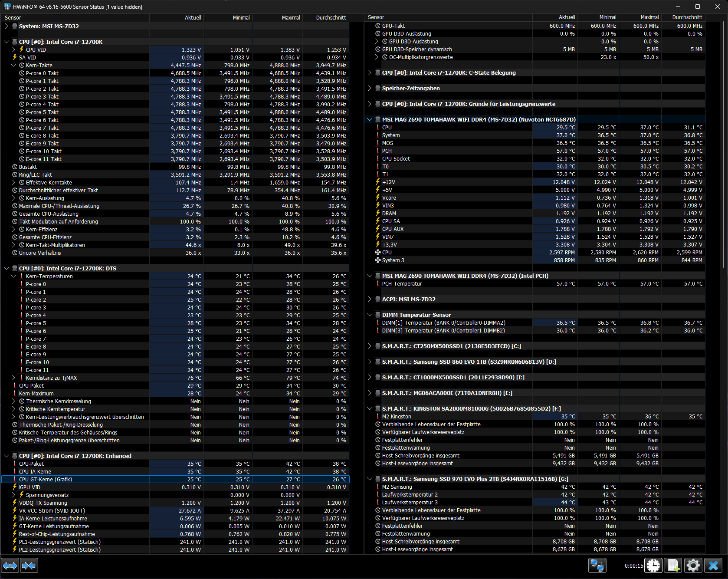Click the chip icon beside System: MSI MS-7D32
This screenshot has height=579, width=728.
[x=15, y=26]
